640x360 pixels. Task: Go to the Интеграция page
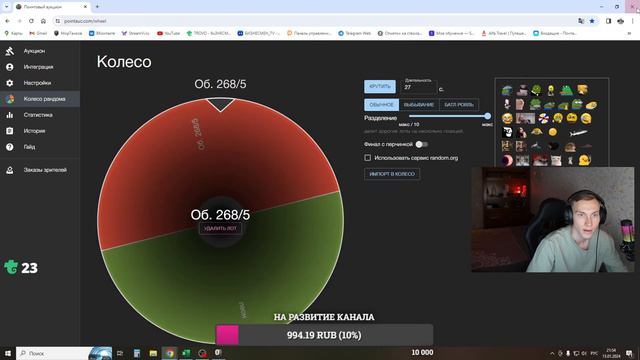38,67
